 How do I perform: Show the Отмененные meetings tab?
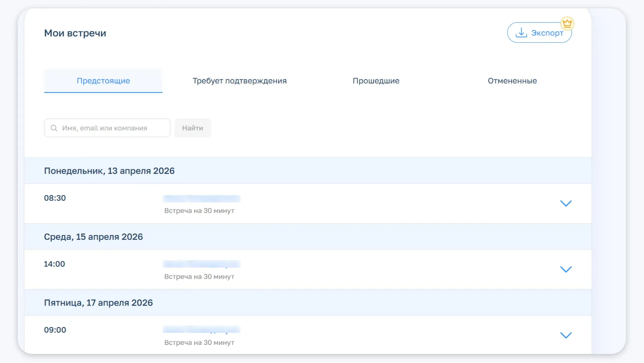(x=512, y=81)
